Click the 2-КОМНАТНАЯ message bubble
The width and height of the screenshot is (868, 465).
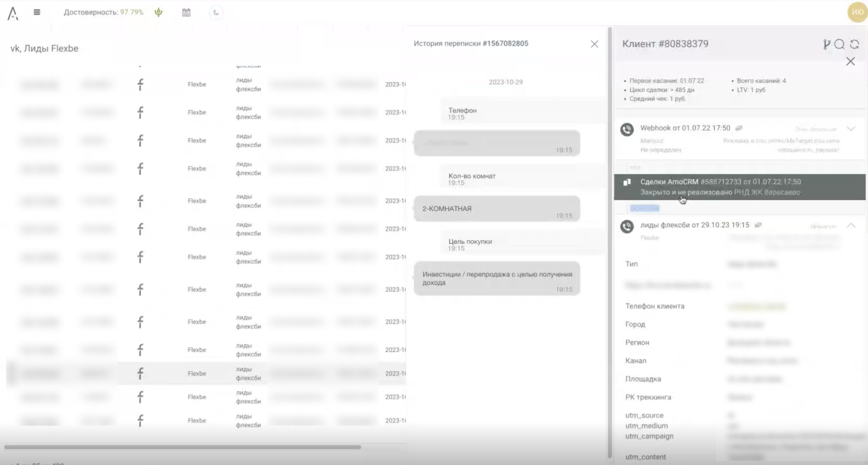click(x=497, y=209)
